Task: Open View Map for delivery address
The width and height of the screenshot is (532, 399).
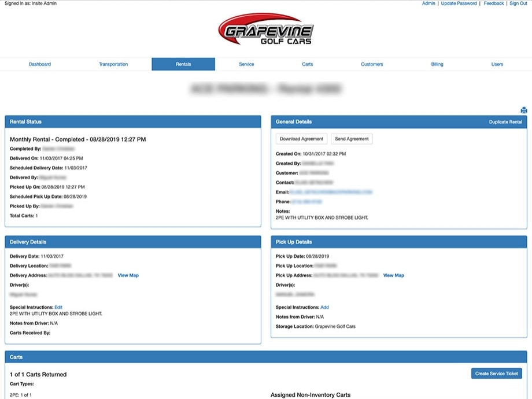Action: click(128, 275)
